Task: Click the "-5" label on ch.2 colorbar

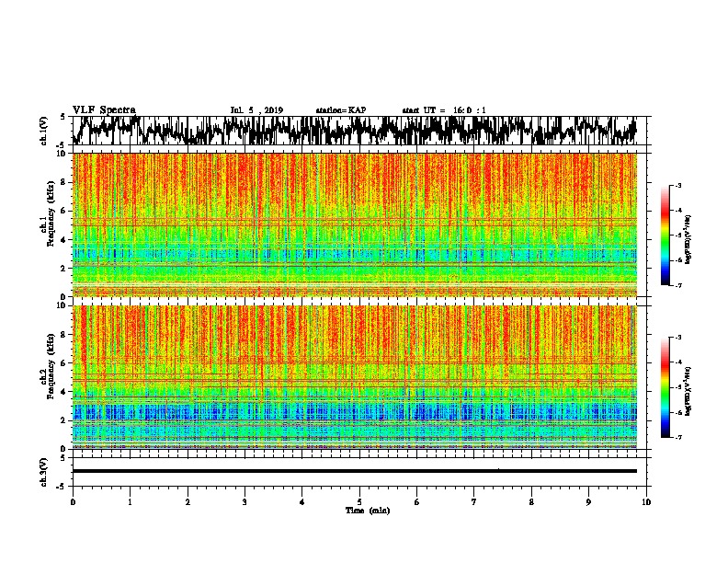Action: click(678, 387)
